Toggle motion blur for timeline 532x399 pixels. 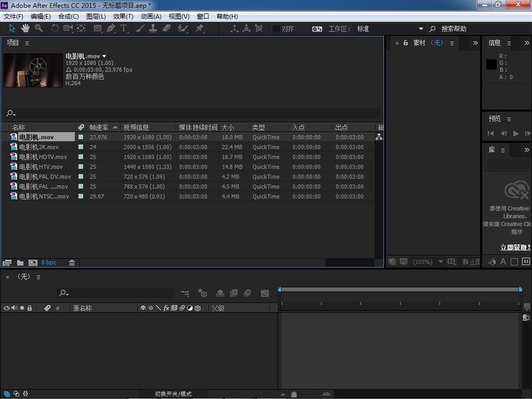pyautogui.click(x=248, y=293)
